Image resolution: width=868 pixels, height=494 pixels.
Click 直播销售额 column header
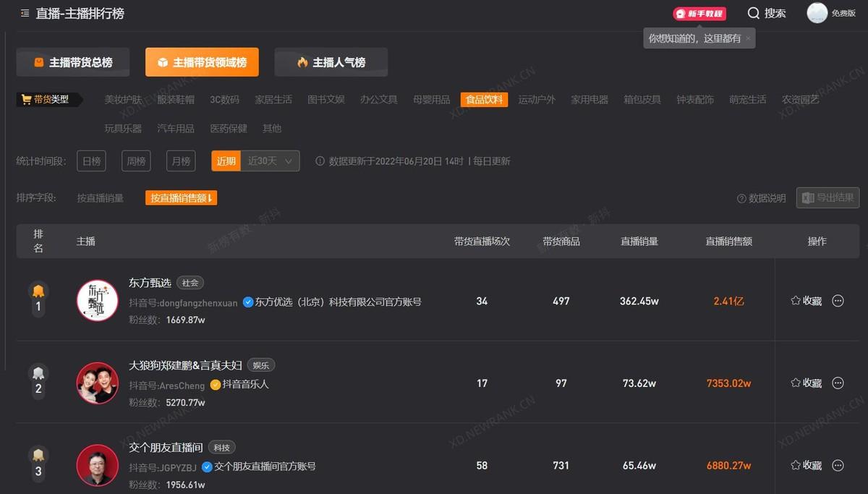(x=729, y=242)
